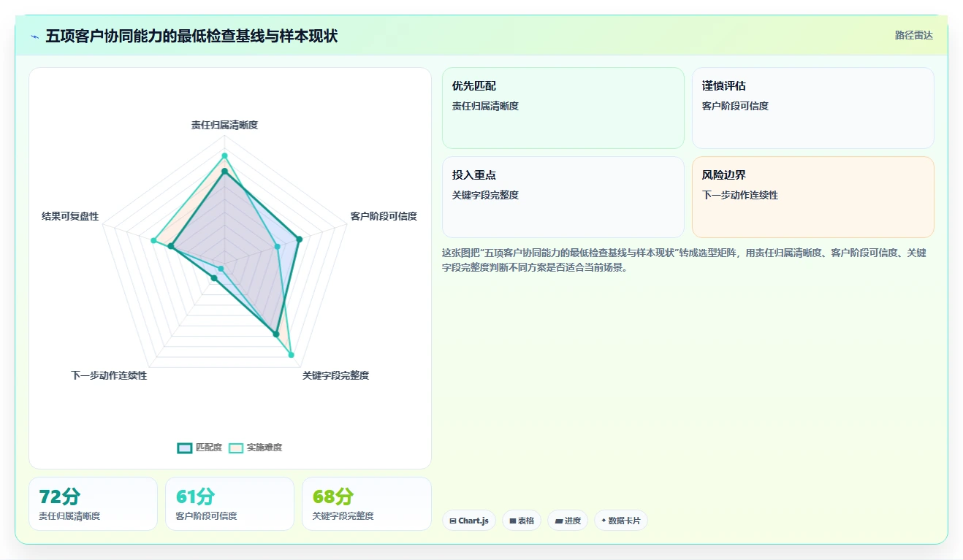Screen dimensions: 963x560
Task: Click the 关键字段完整度 radar axis label
Action: pyautogui.click(x=336, y=375)
